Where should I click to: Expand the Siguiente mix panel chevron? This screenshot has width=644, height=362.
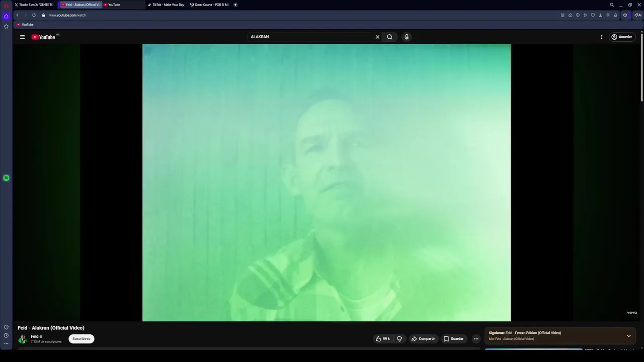pos(628,336)
